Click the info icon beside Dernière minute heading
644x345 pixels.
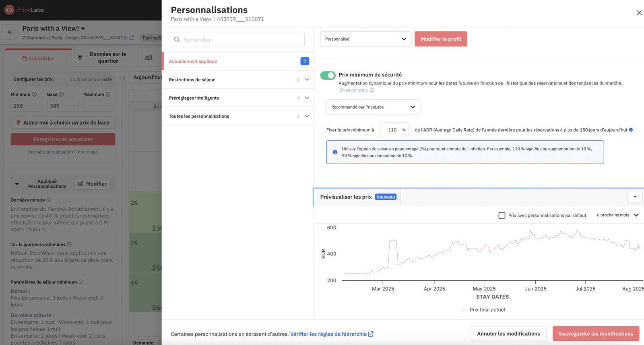49,200
